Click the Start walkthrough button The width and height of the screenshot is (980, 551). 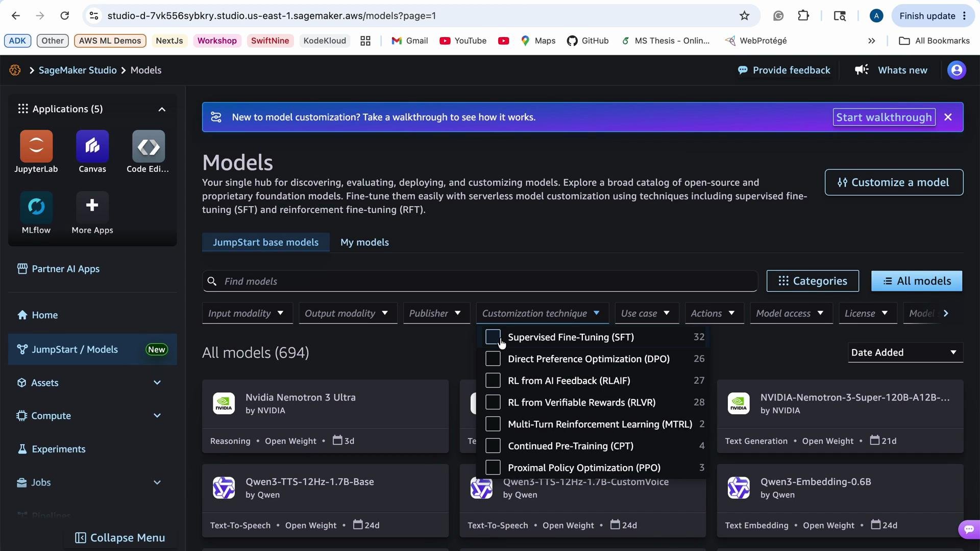pos(884,117)
